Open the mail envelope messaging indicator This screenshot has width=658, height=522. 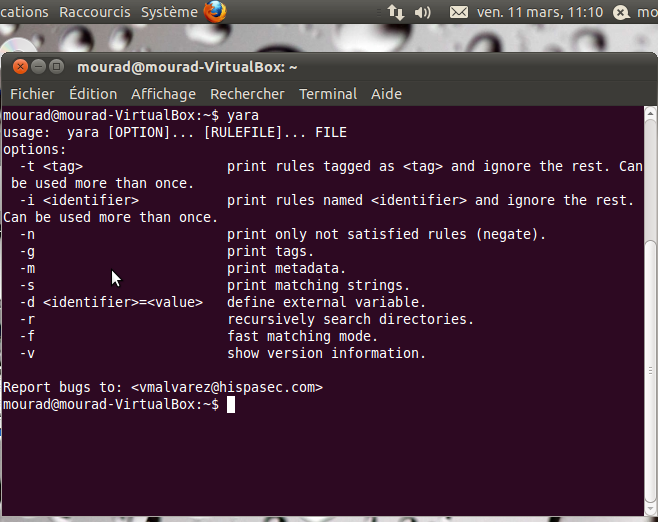(x=458, y=12)
